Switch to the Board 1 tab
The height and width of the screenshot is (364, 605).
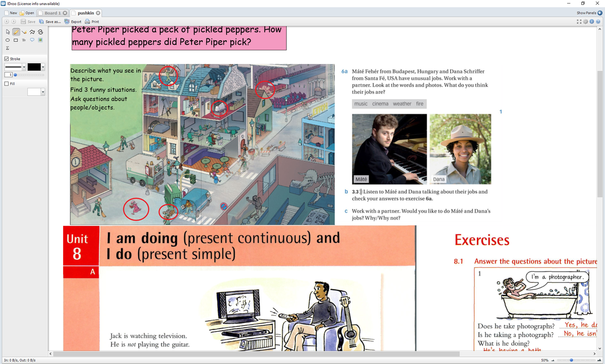[52, 13]
